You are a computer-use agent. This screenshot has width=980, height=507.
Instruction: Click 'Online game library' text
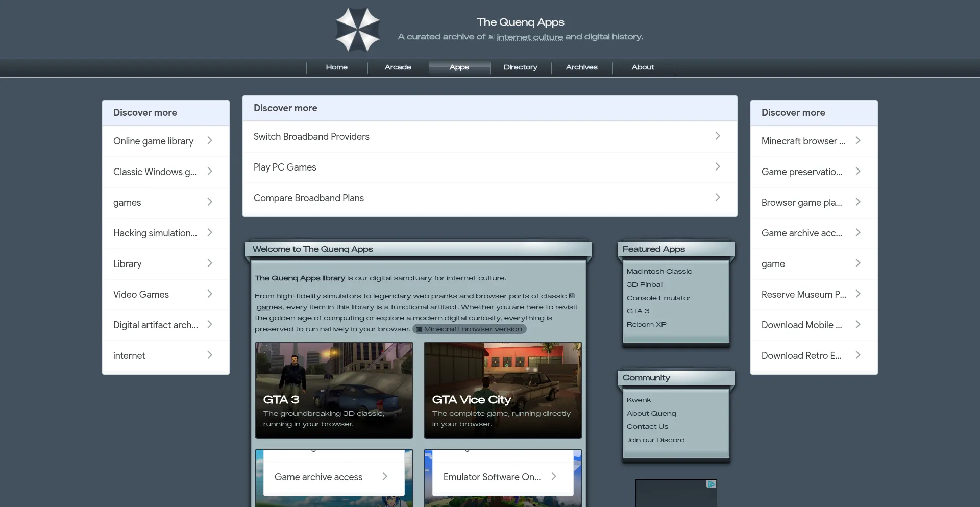153,141
